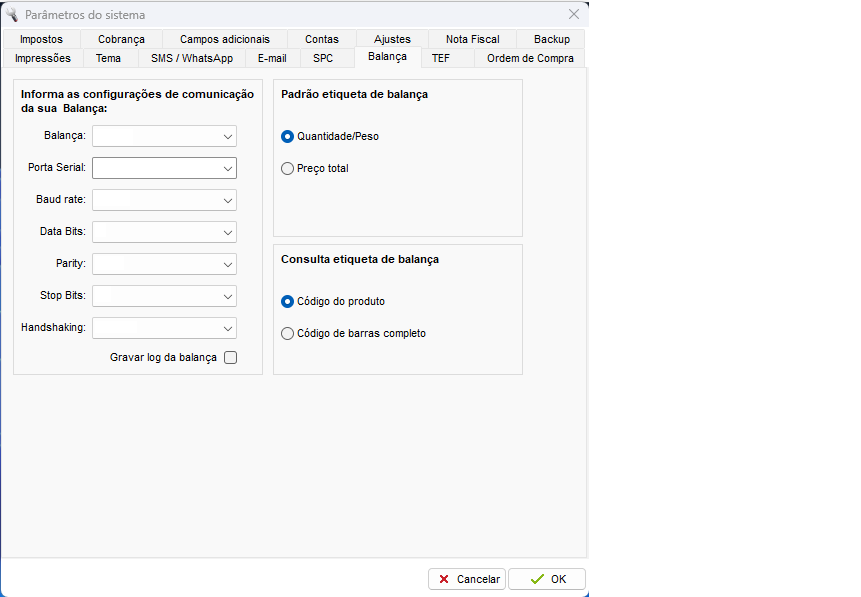Click the Cancelar button
The image size is (861, 597).
pyautogui.click(x=467, y=579)
